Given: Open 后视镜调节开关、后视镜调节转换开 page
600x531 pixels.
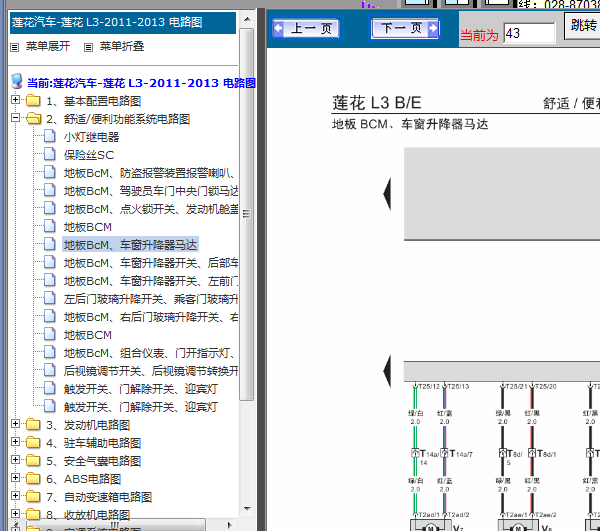Looking at the screenshot, I should (151, 371).
